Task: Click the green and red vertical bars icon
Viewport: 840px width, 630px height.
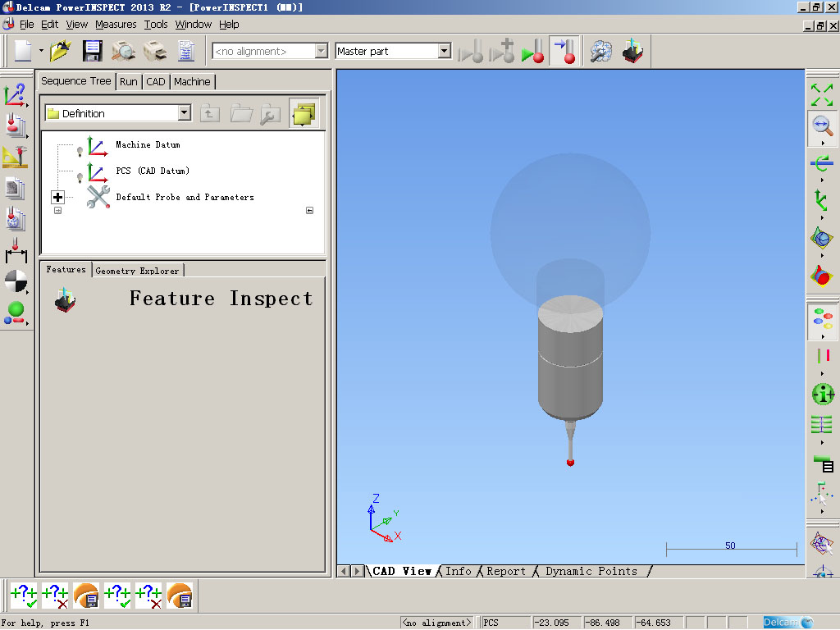Action: pos(823,356)
